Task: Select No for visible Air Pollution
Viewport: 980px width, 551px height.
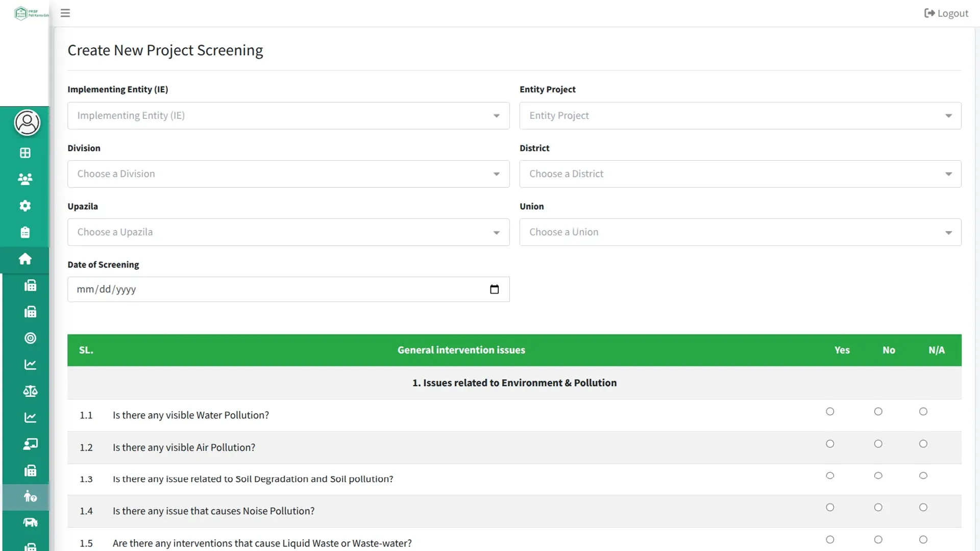Action: pos(878,444)
